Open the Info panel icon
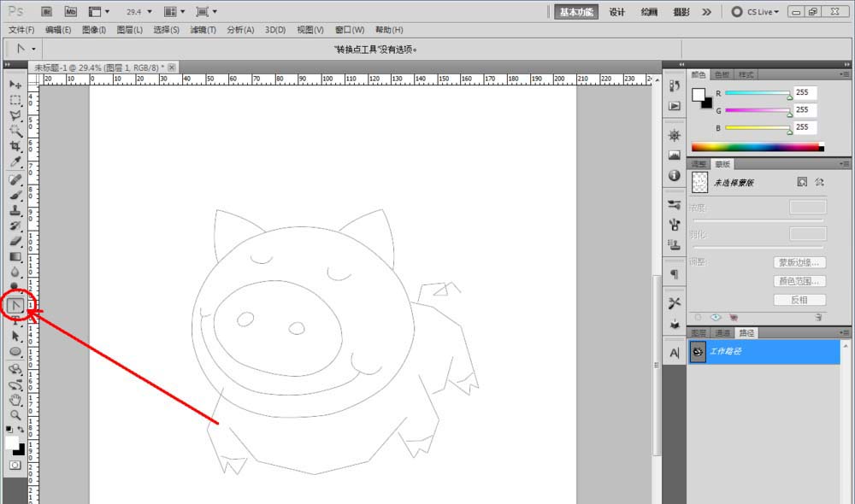Viewport: 855px width, 504px height. click(675, 175)
